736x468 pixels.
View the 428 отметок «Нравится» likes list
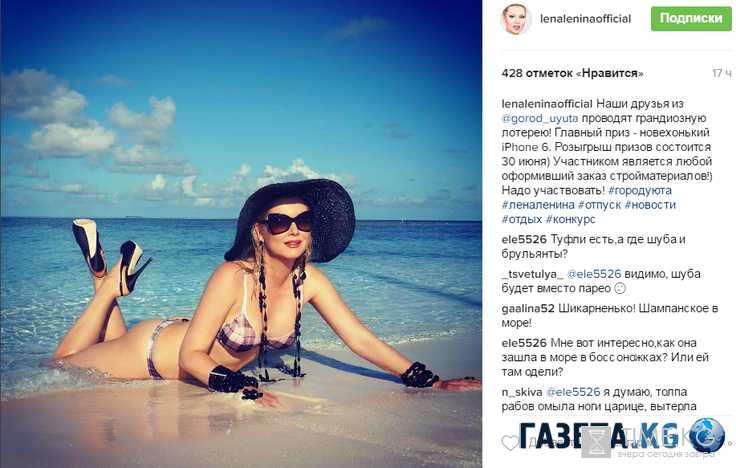click(572, 73)
